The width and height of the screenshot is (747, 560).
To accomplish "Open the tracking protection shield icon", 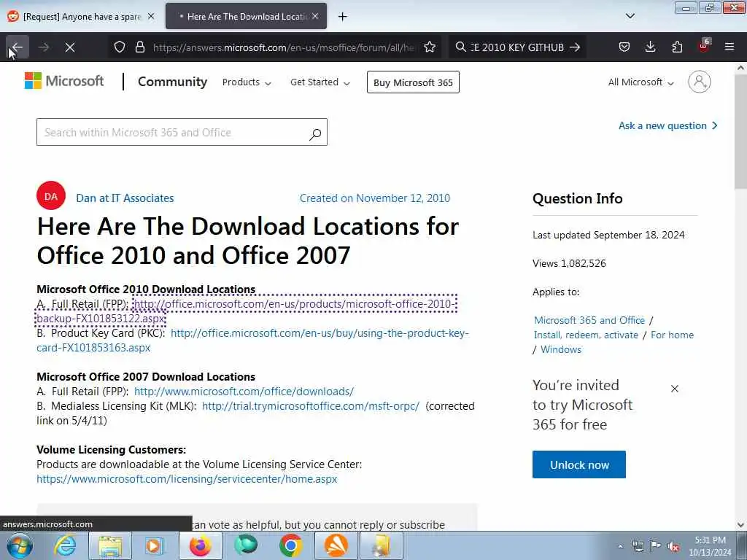I will (120, 47).
